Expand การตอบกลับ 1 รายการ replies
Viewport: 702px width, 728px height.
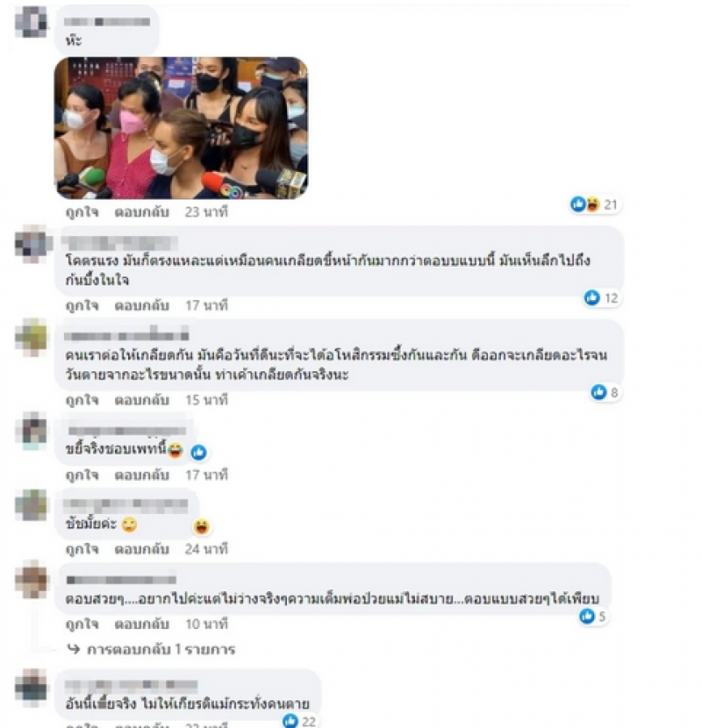pyautogui.click(x=152, y=649)
